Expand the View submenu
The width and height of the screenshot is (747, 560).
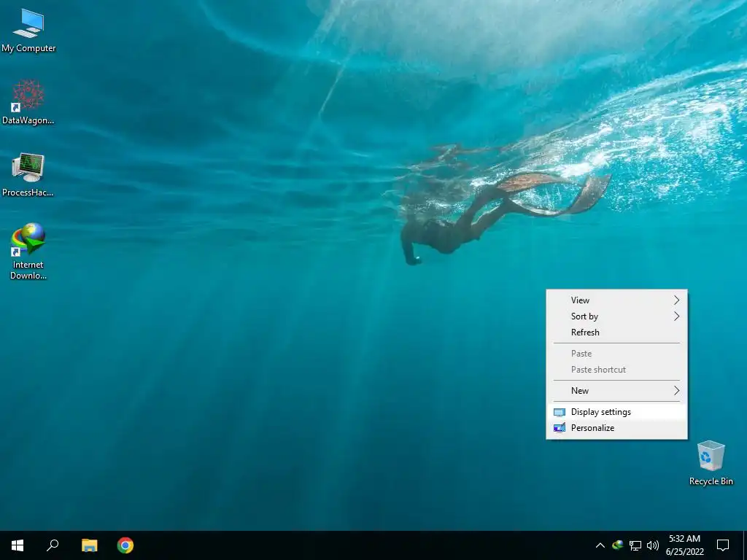tap(616, 300)
